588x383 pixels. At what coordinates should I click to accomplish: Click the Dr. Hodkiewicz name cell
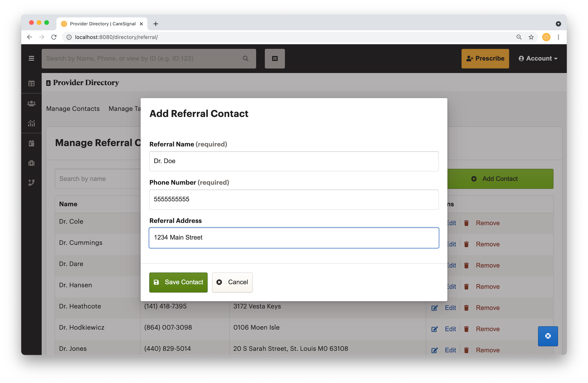(82, 327)
